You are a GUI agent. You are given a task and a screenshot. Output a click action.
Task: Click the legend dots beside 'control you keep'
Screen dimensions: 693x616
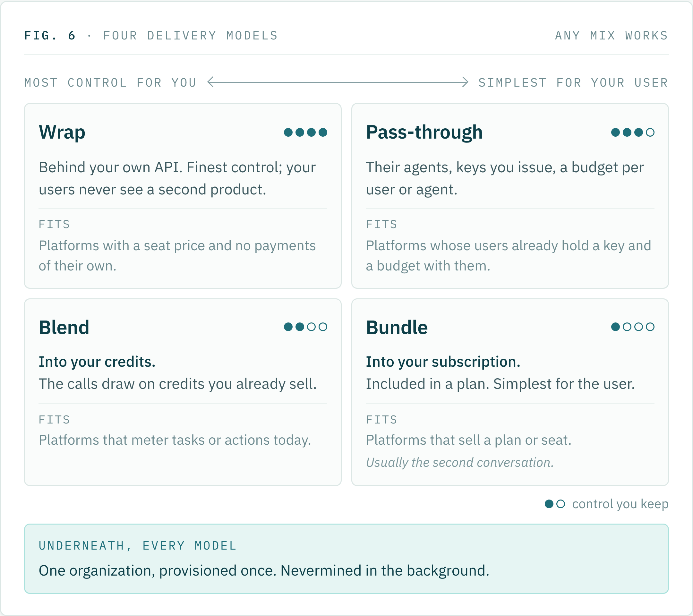(555, 504)
